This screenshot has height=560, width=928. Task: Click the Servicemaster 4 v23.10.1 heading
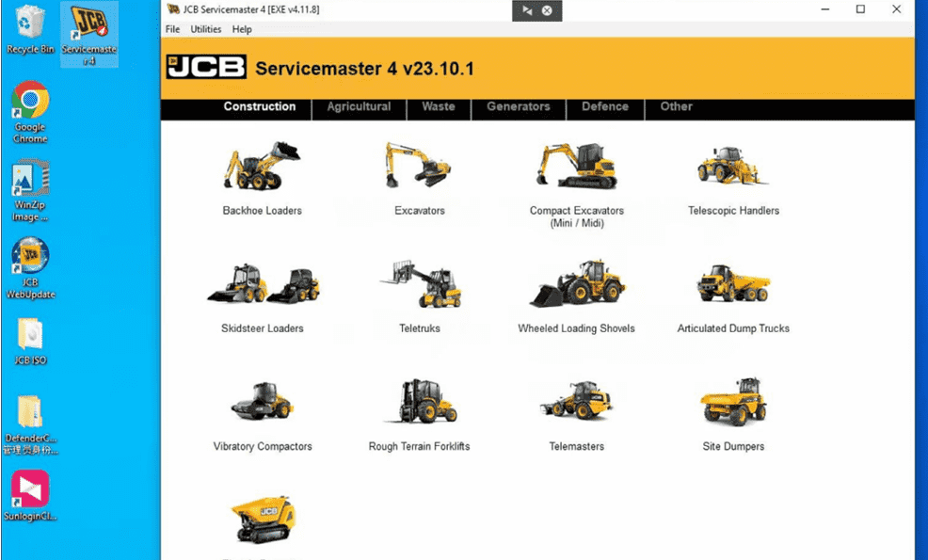[x=364, y=69]
